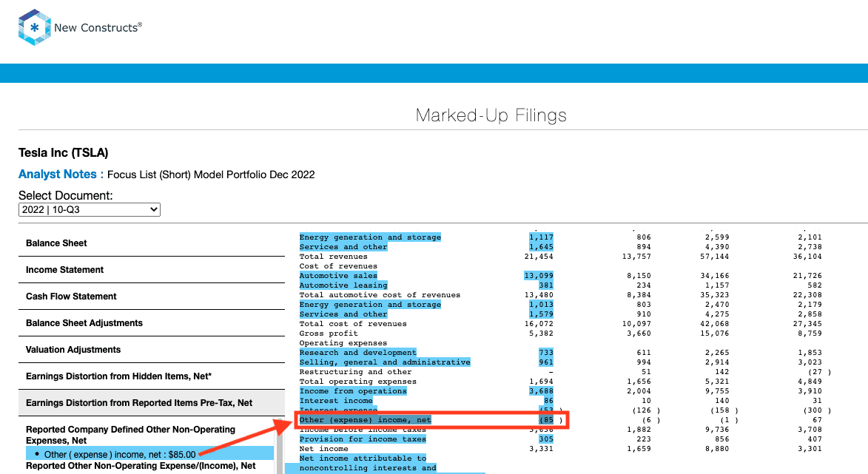Click the New Constructs brand name text
The image size is (868, 474).
(x=98, y=27)
